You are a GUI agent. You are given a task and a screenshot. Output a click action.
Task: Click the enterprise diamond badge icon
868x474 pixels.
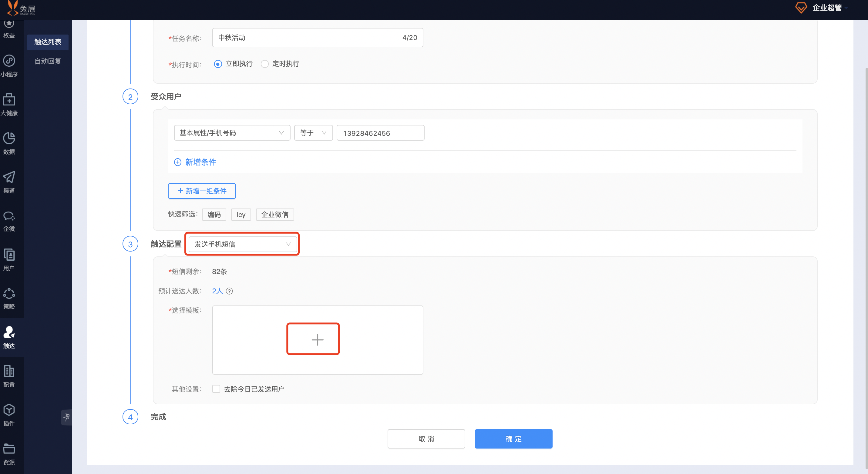click(x=801, y=8)
